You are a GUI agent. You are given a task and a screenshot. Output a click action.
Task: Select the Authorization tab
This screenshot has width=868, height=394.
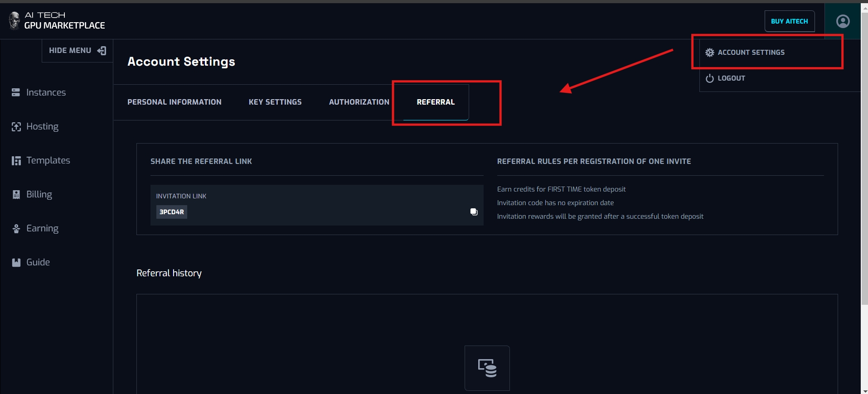click(359, 102)
